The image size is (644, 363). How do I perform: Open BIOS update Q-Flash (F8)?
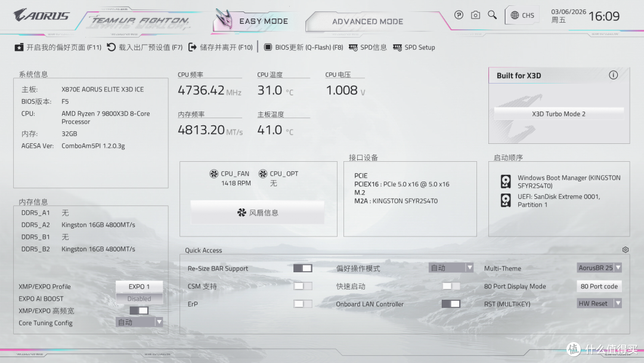click(303, 47)
